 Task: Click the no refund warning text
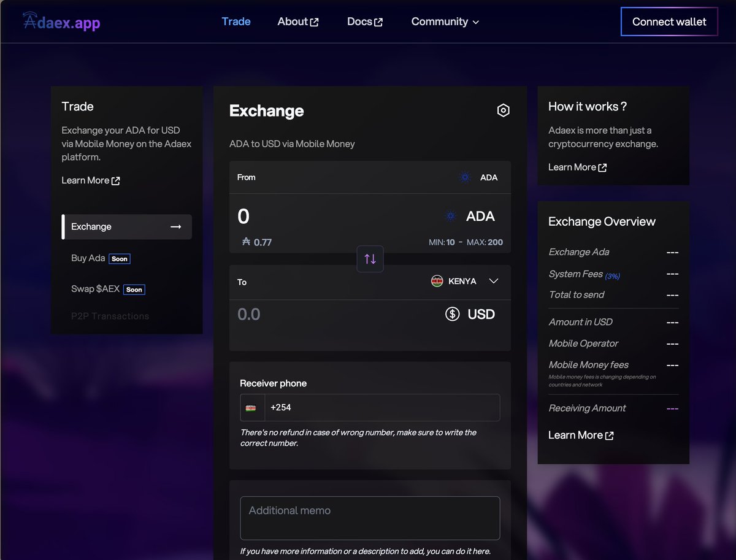[358, 437]
